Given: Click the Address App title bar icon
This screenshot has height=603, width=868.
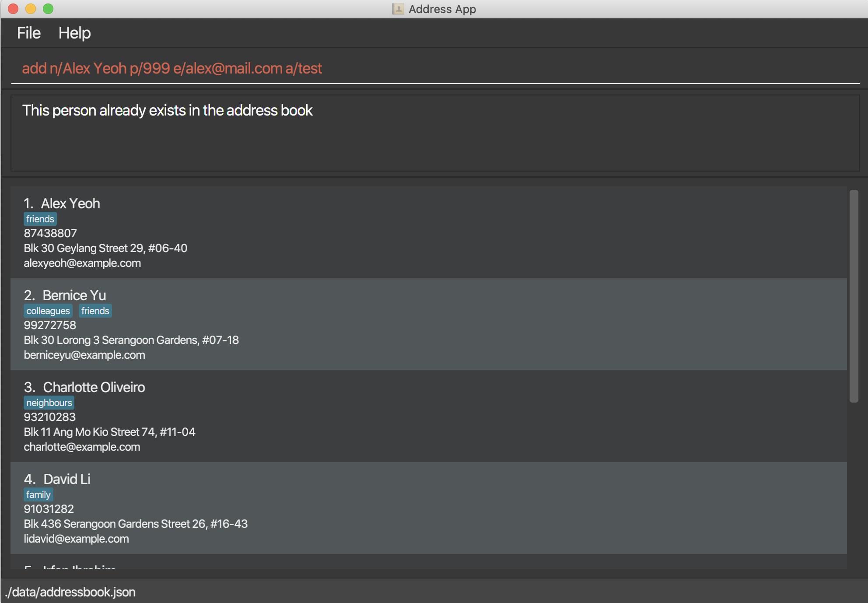Looking at the screenshot, I should coord(398,9).
